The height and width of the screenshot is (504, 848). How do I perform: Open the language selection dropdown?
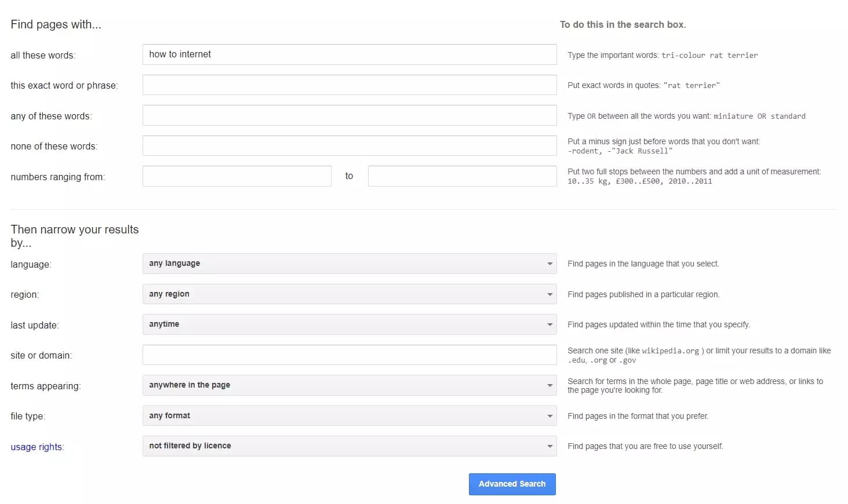pos(349,264)
